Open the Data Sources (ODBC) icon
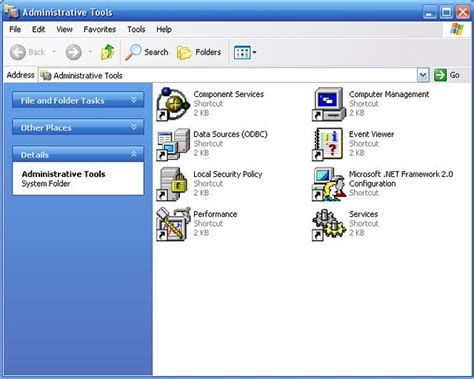Viewport: 474px width, 379px height. 173,144
